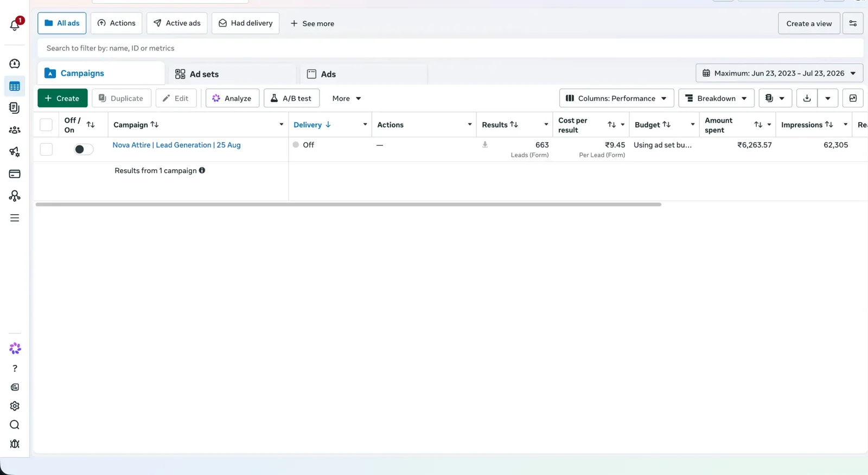This screenshot has height=475, width=868.
Task: Click the A/B test button
Action: (x=291, y=98)
